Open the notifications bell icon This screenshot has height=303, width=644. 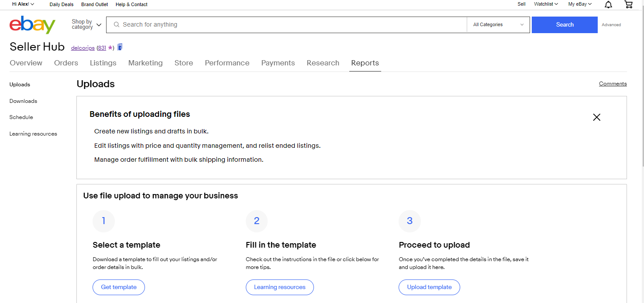pos(608,4)
